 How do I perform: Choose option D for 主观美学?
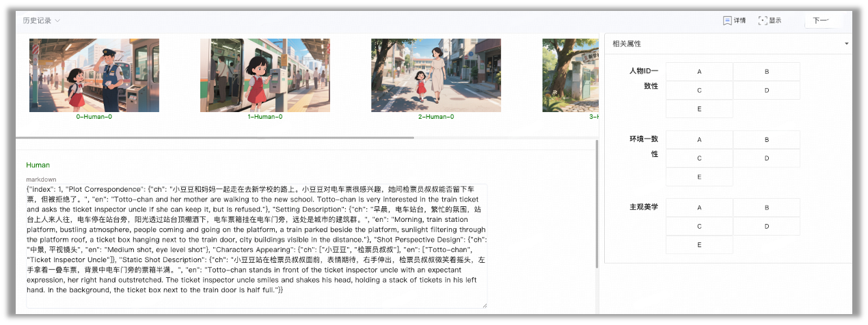pos(767,226)
